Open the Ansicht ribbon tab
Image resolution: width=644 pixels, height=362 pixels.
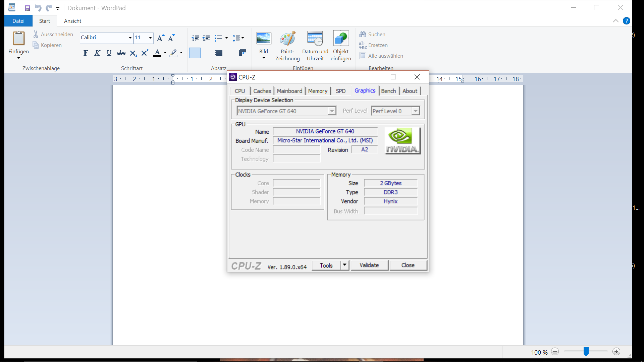[x=72, y=21]
